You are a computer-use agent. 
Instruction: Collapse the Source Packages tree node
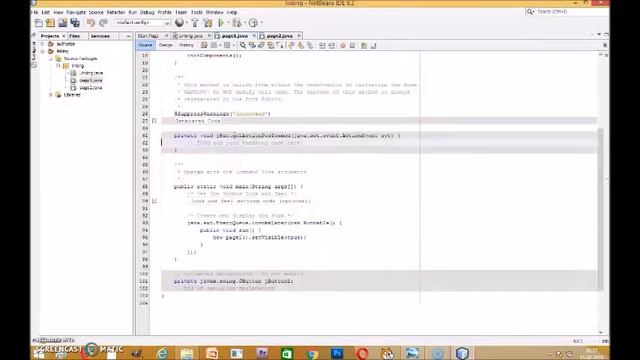51,58
